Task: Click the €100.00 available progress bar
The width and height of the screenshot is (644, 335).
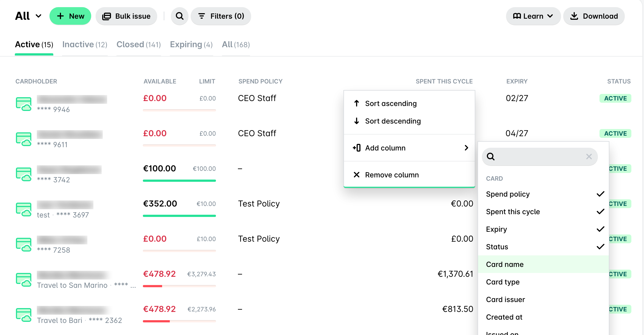Action: [x=179, y=181]
